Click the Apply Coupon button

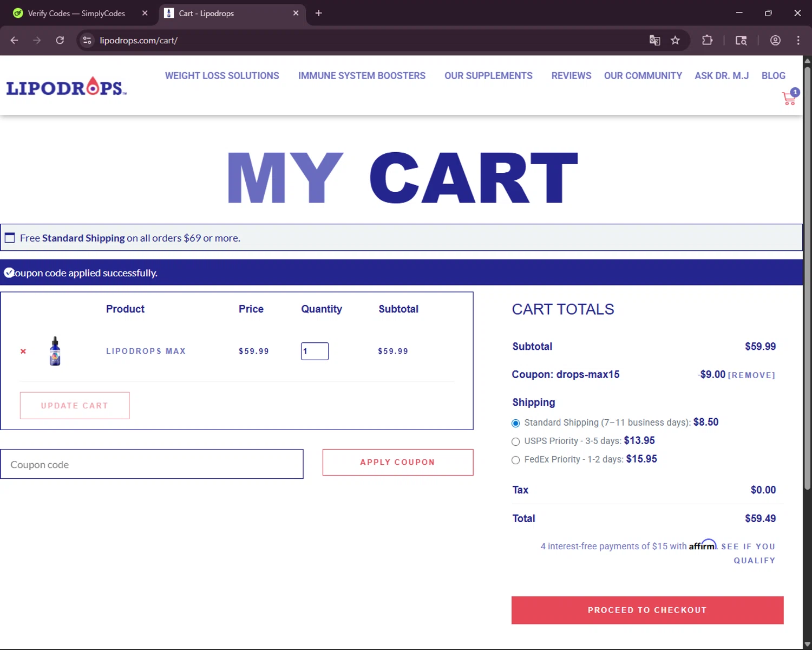[398, 462]
